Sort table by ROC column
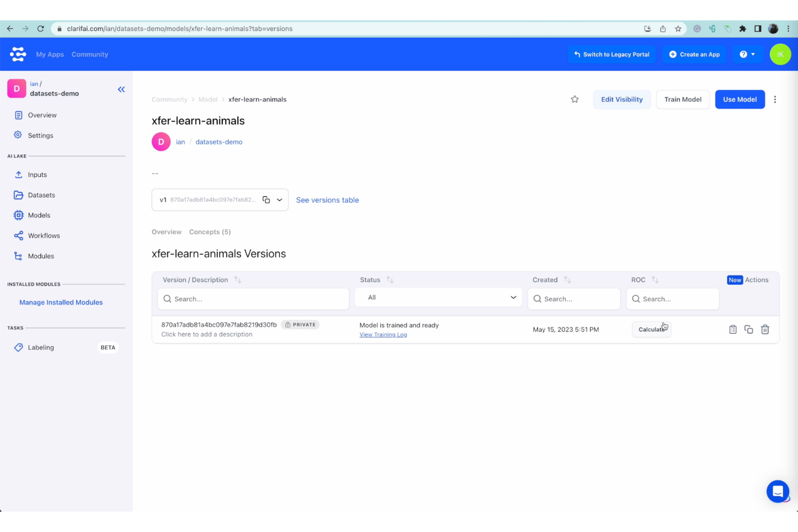Screen dimensions: 798x532 655,280
